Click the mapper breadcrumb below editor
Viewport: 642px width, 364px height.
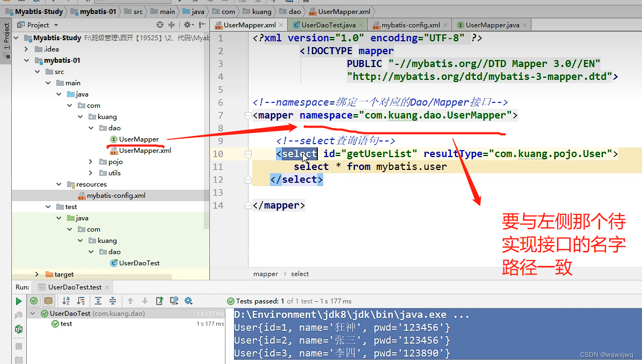pos(265,274)
